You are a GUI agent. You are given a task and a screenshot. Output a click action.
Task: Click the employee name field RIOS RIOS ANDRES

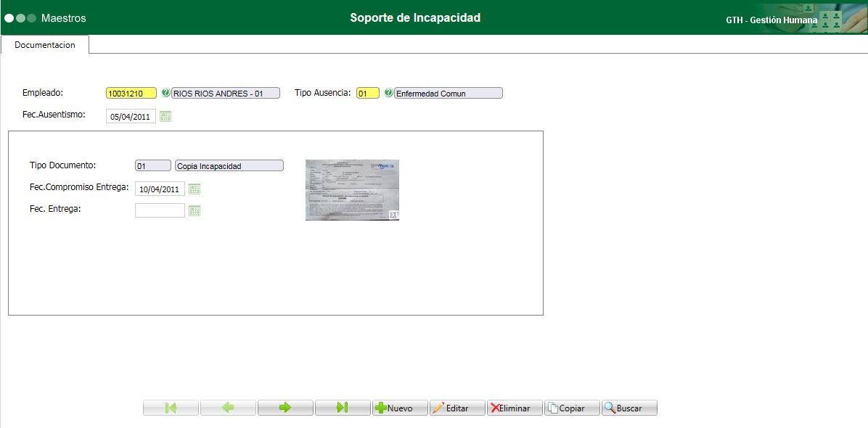(x=226, y=94)
